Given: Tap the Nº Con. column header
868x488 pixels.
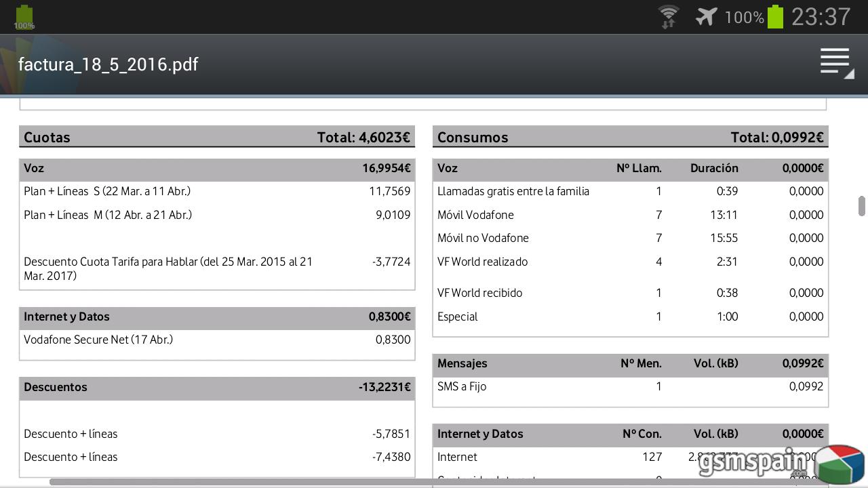Looking at the screenshot, I should click(x=642, y=434).
